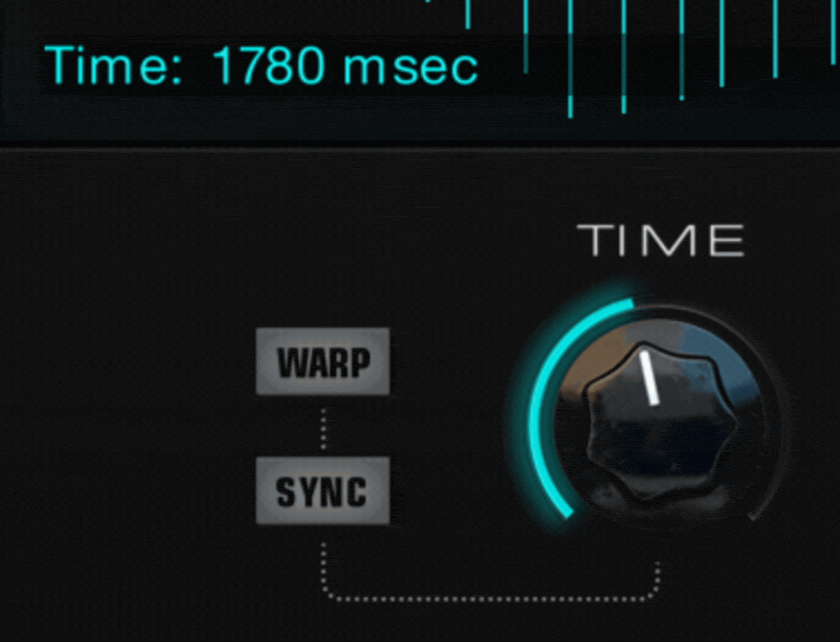The image size is (840, 642).
Task: Click the 1780 msec time value
Action: click(x=345, y=66)
